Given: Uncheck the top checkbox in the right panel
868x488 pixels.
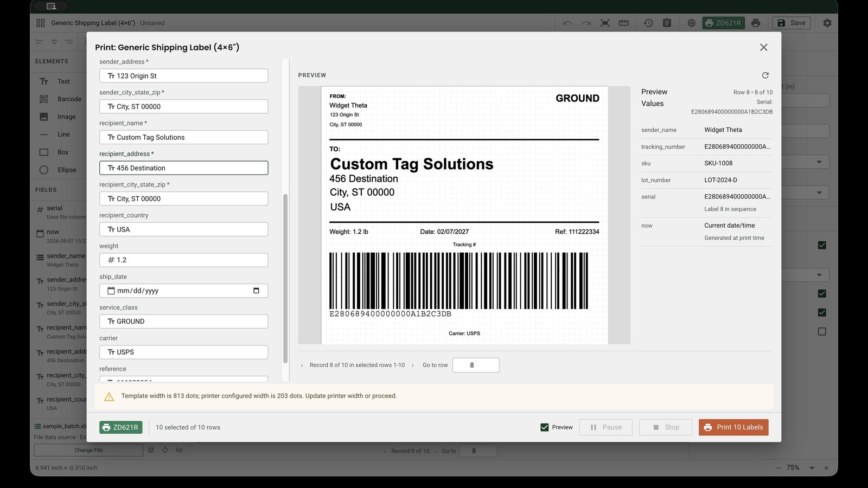Looking at the screenshot, I should pos(822,245).
